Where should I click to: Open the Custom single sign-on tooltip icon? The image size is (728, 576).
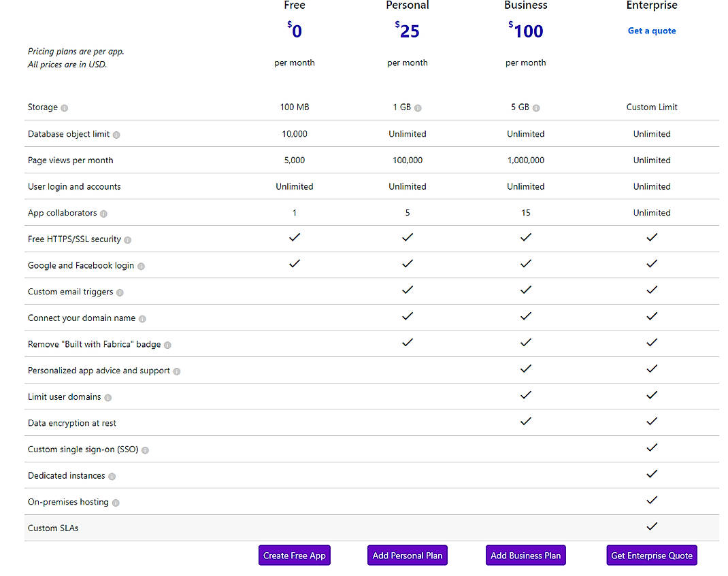pos(144,450)
